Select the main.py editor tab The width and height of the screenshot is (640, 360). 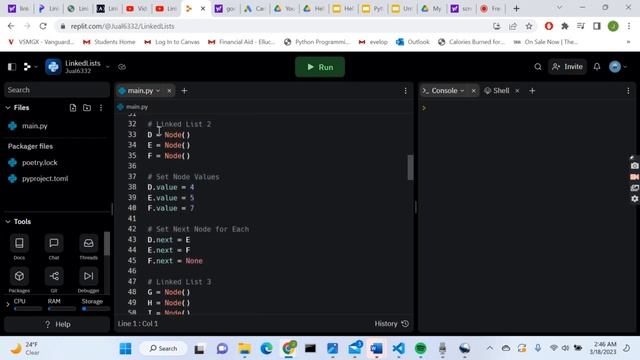coord(139,91)
